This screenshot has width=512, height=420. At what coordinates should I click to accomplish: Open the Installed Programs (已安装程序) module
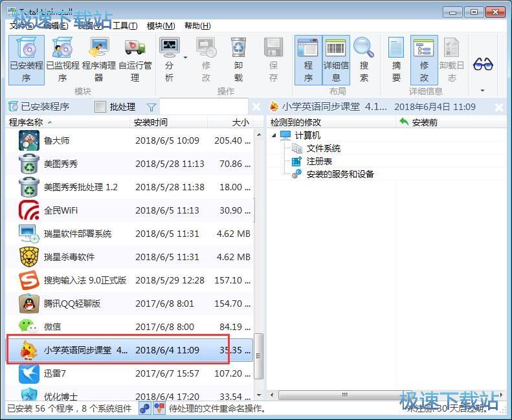tap(27, 60)
